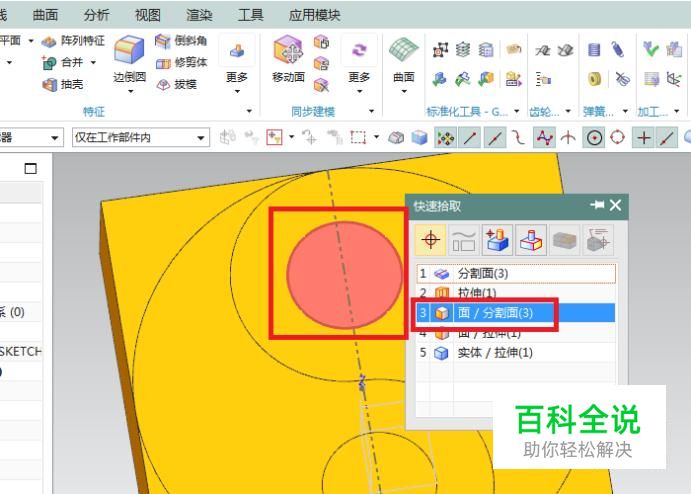Viewport: 691px width, 494px height.
Task: Select the 面 / 分割面(3) row
Action: coord(516,312)
